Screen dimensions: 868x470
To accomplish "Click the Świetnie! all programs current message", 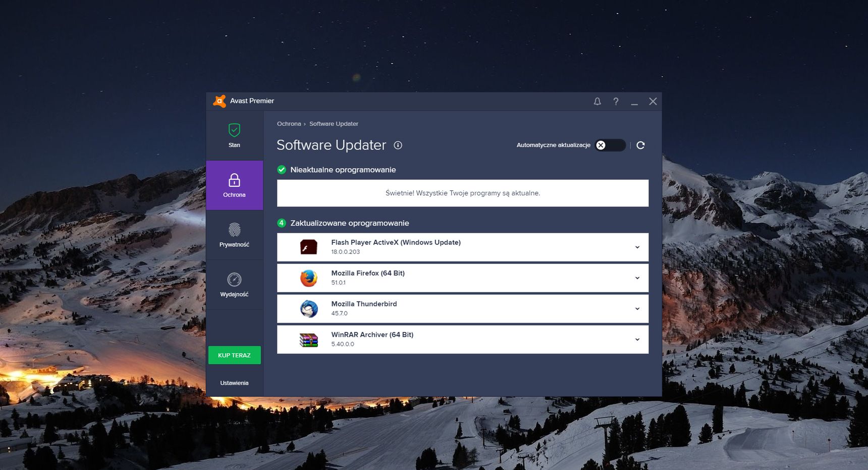I will 463,193.
